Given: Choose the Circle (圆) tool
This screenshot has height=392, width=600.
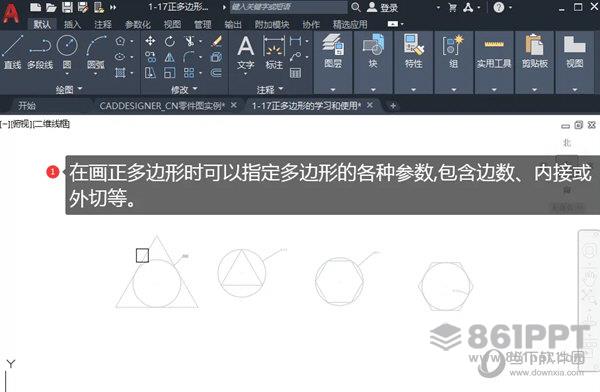Looking at the screenshot, I should [x=67, y=52].
